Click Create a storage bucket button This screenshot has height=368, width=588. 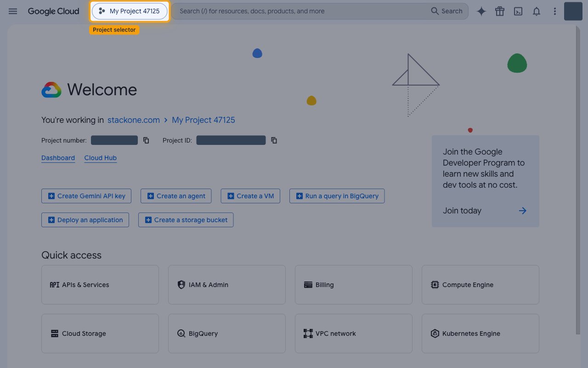coord(186,220)
